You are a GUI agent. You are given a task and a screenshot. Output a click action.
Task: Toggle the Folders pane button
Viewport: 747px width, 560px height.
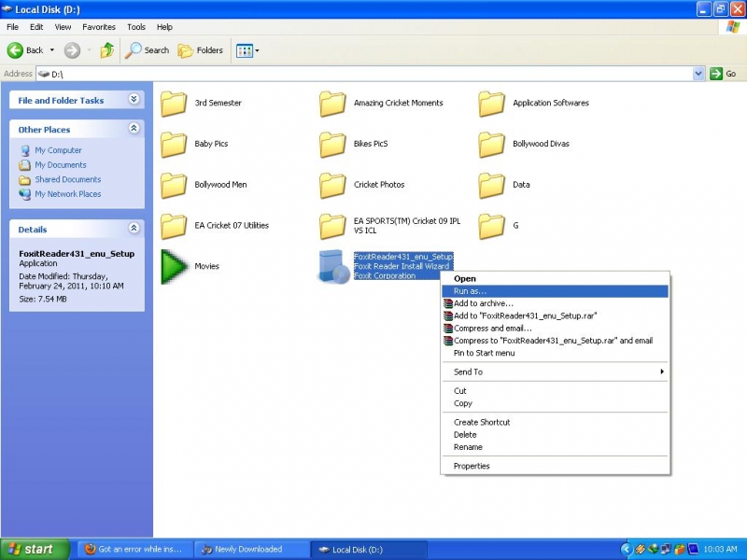(201, 50)
